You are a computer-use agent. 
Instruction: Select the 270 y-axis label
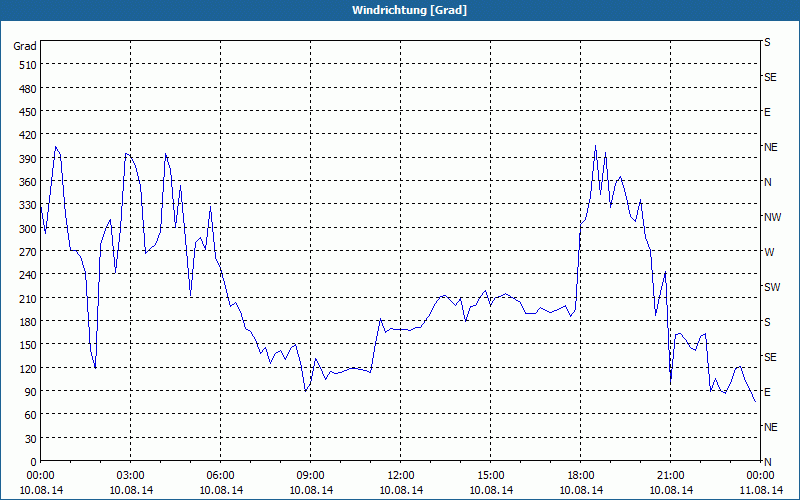click(28, 252)
